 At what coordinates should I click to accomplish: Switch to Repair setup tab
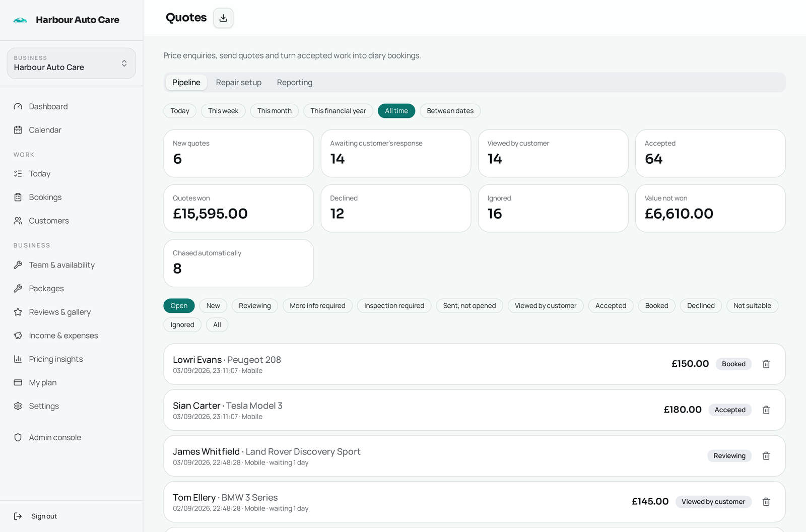click(x=239, y=83)
